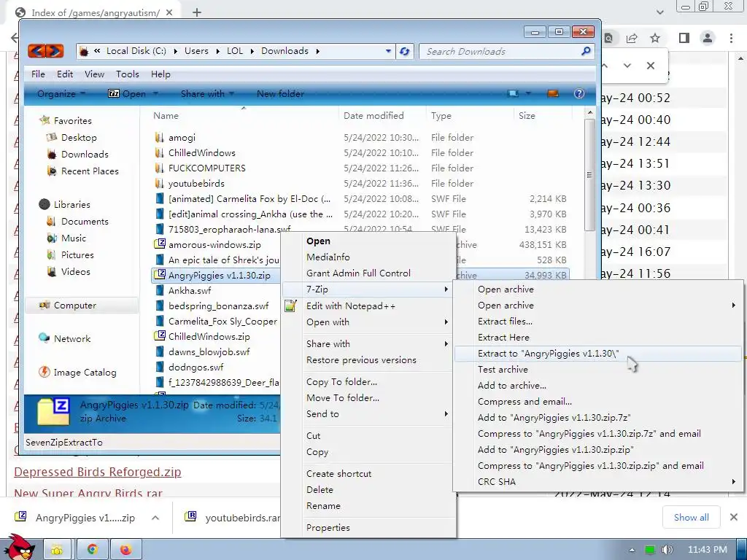Image resolution: width=747 pixels, height=560 pixels.
Task: Select Grant Admin Full Control
Action: pos(368,273)
